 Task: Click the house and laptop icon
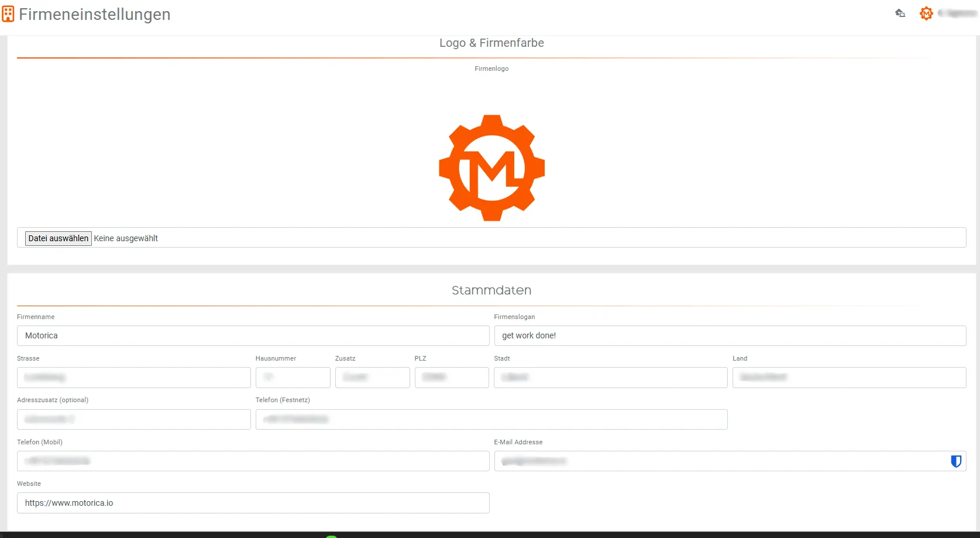coord(900,13)
